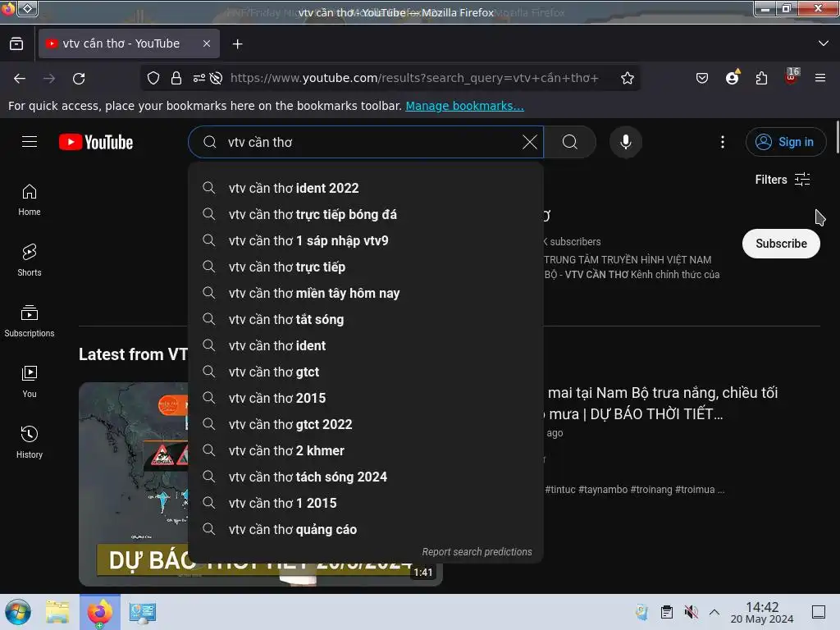Choose suggestion 'vtv cần thơ 2 khmer'
Image resolution: width=840 pixels, height=630 pixels.
click(x=366, y=450)
